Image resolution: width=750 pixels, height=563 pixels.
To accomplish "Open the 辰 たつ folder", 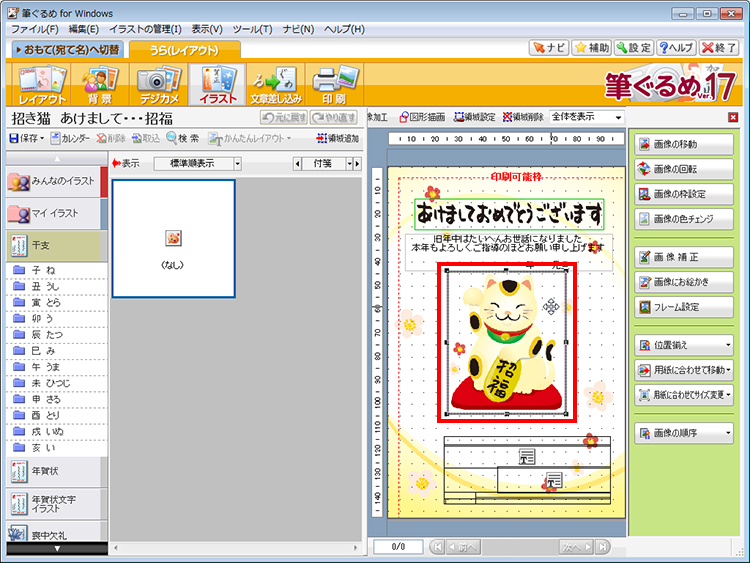I will pos(56,334).
